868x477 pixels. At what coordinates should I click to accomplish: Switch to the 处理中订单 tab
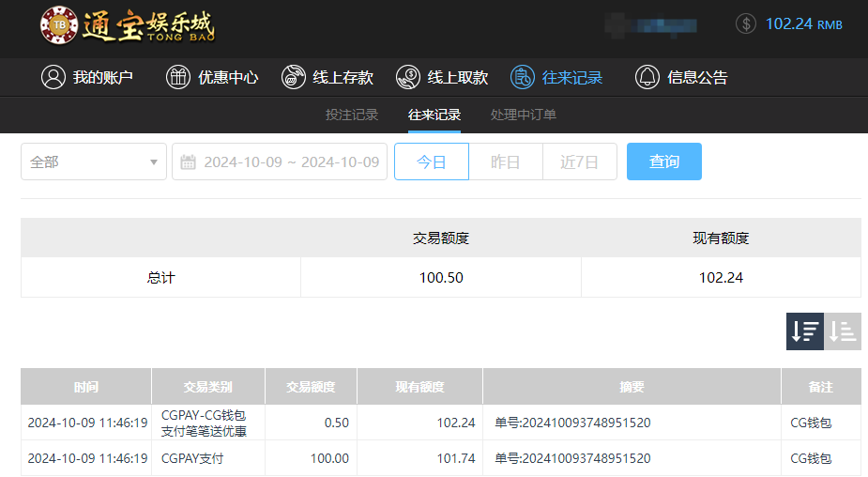click(523, 115)
